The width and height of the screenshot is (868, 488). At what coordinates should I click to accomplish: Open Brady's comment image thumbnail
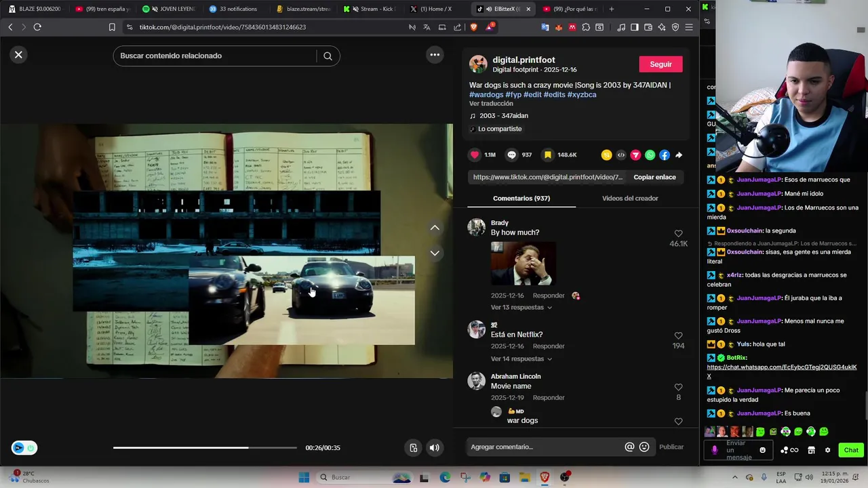coord(523,264)
